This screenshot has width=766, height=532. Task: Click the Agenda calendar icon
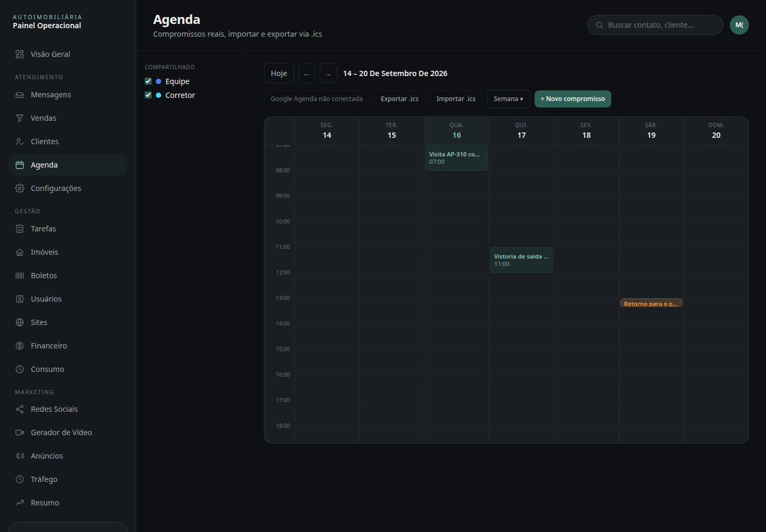(20, 165)
